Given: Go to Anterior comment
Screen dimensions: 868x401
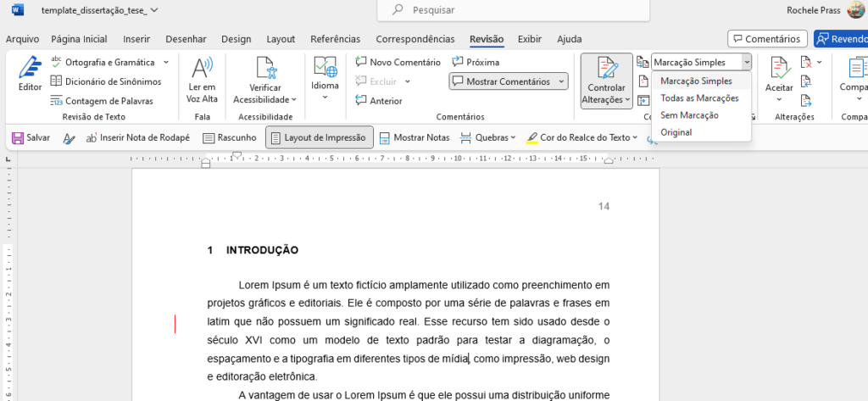Looking at the screenshot, I should [379, 101].
